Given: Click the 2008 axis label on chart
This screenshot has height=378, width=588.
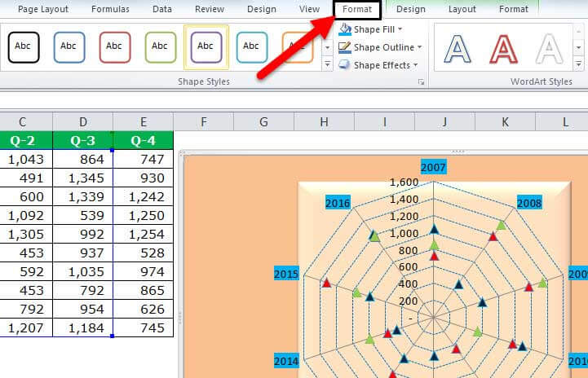Looking at the screenshot, I should pos(529,203).
